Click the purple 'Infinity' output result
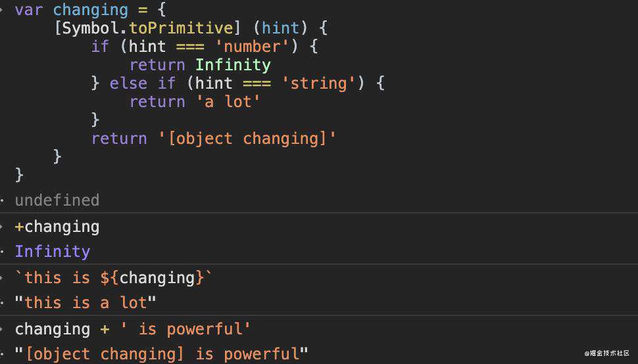This screenshot has width=638, height=364. point(53,252)
